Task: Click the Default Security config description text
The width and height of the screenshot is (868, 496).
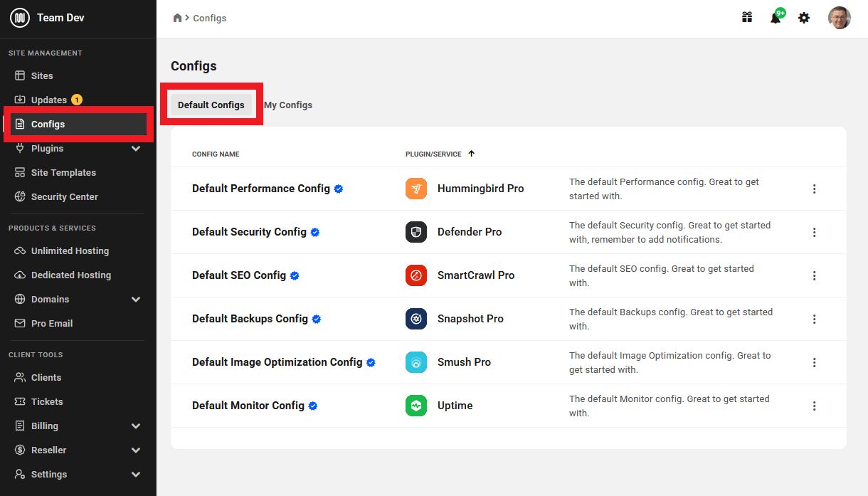Action: 670,232
